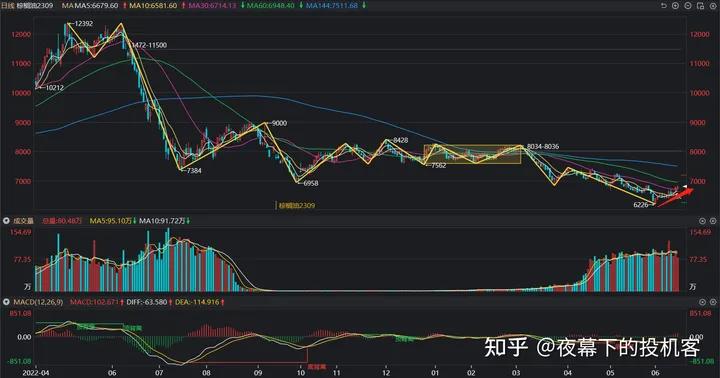Click the 2022-04 date axis label
This screenshot has width=720, height=378.
(x=36, y=372)
